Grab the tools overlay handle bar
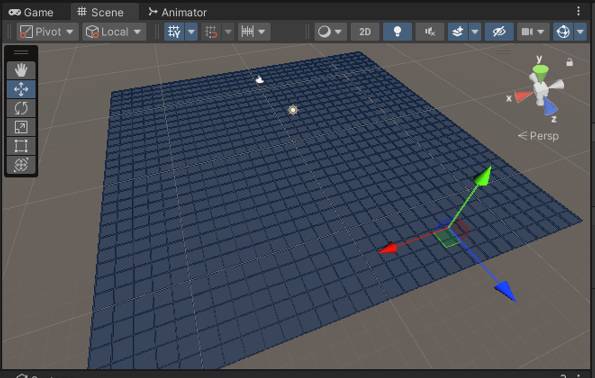 click(21, 52)
